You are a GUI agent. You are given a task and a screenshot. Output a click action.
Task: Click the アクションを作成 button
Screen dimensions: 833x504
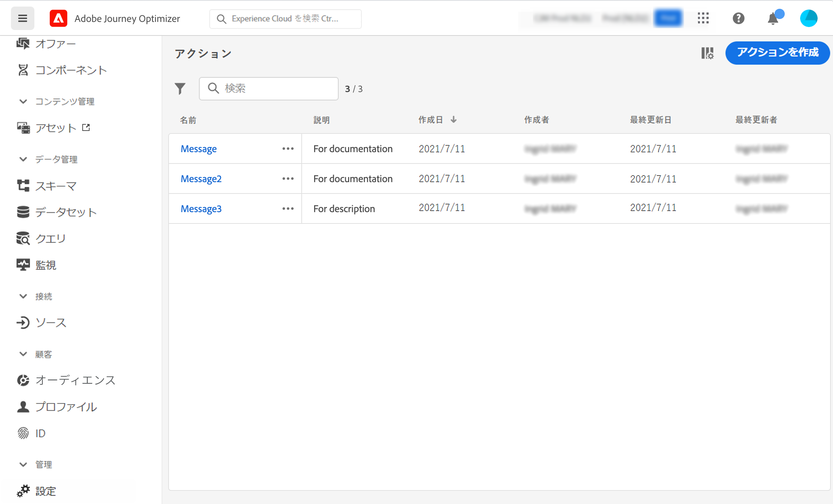pos(777,53)
